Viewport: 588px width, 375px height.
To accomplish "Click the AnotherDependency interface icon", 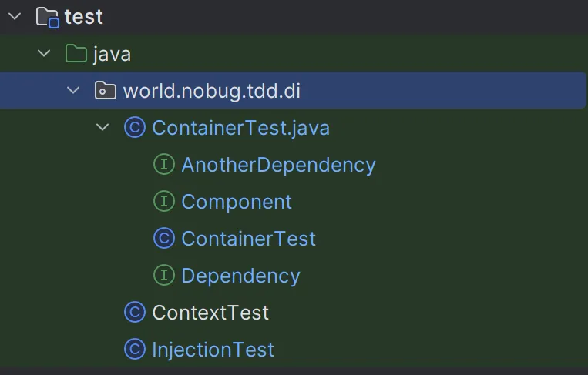I will (163, 165).
